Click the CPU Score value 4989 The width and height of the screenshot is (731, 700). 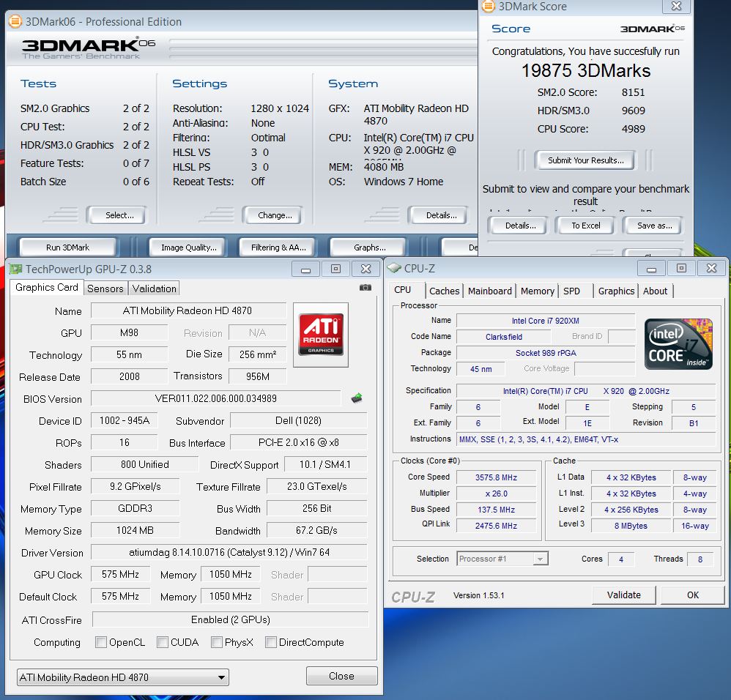(x=633, y=129)
